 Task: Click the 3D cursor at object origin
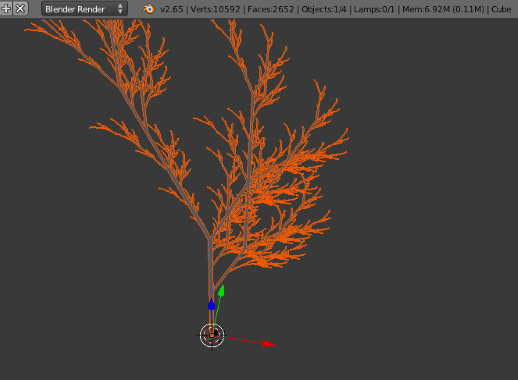click(212, 335)
